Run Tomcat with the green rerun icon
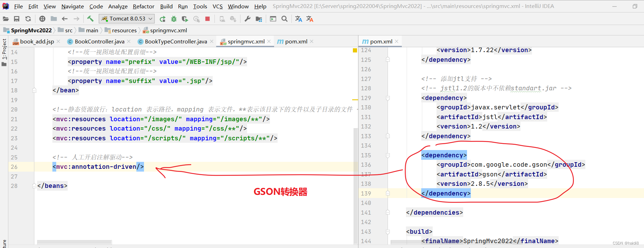Viewport: 644px width, 248px height. (x=162, y=19)
